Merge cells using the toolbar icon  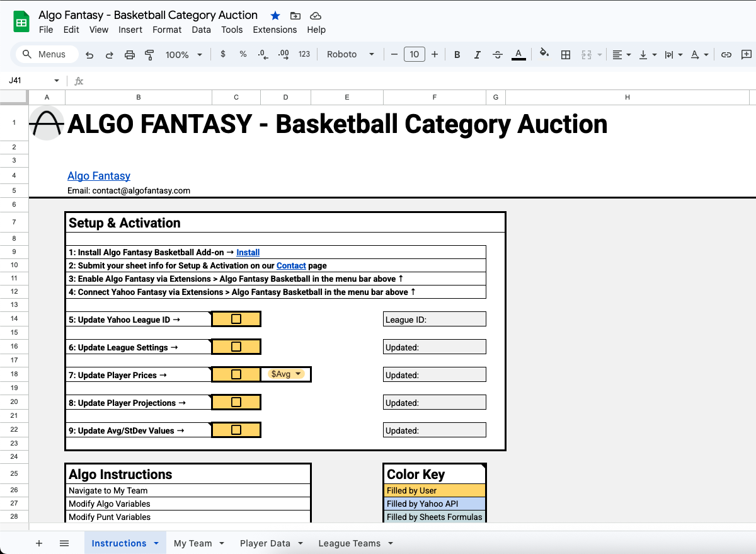[587, 54]
